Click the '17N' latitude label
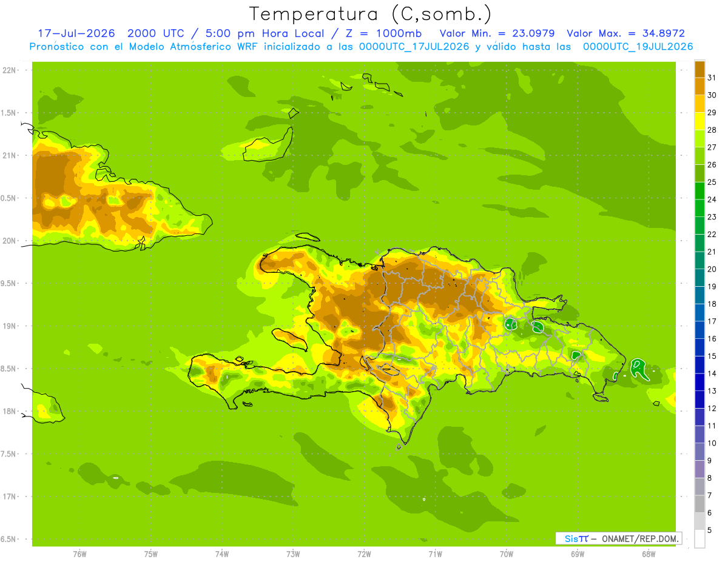 [x=10, y=497]
